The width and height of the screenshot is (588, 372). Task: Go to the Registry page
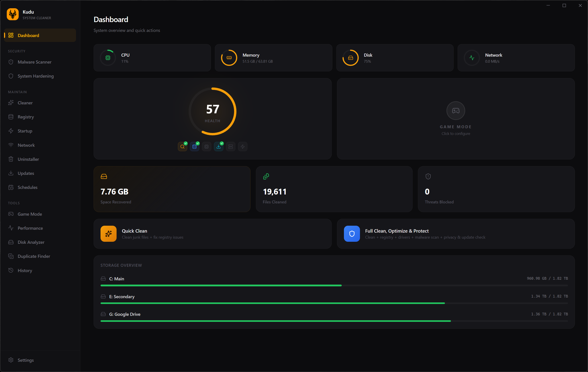(x=26, y=117)
